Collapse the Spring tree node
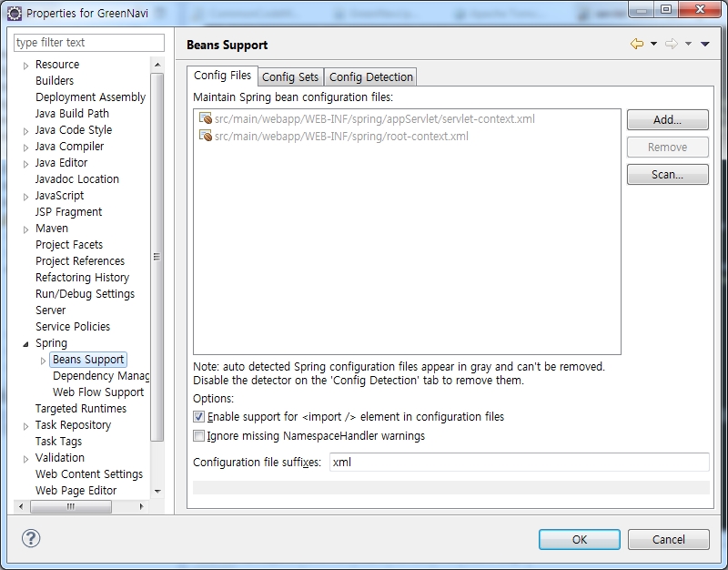Screen dimensions: 728x570 coord(25,343)
